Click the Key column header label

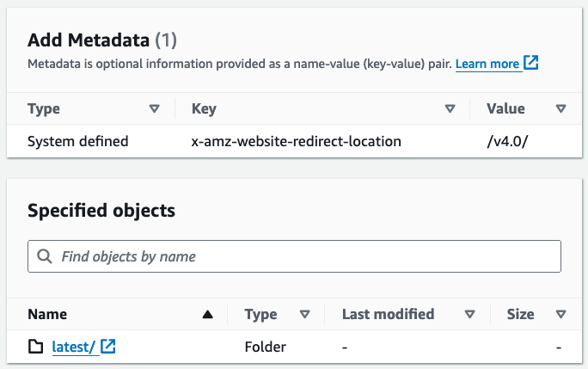point(204,109)
